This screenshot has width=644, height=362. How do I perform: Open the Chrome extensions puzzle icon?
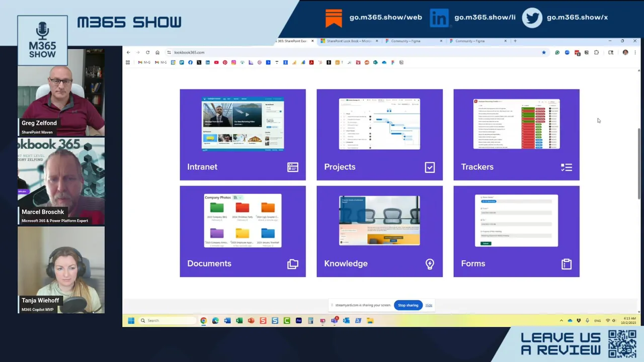596,52
